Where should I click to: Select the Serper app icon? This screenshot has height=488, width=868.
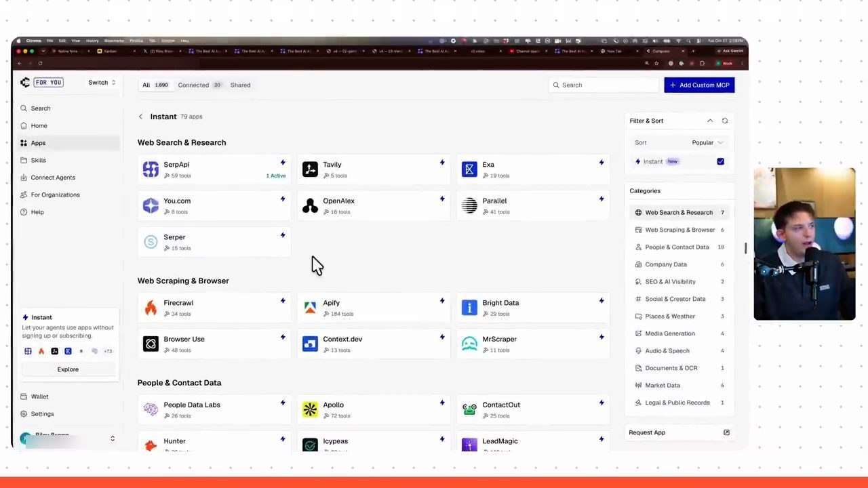point(151,242)
